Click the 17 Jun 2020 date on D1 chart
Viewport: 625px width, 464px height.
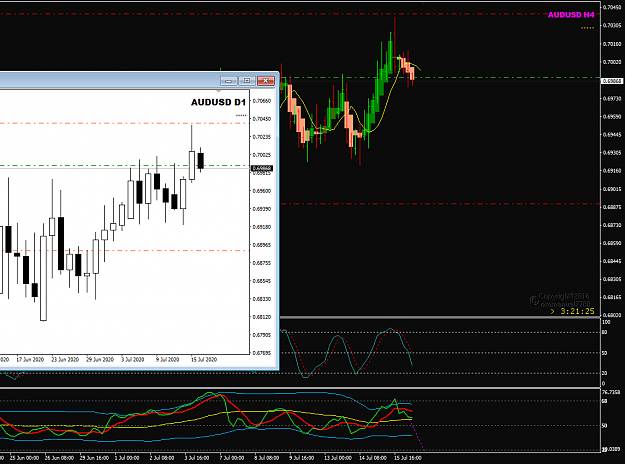(x=30, y=360)
